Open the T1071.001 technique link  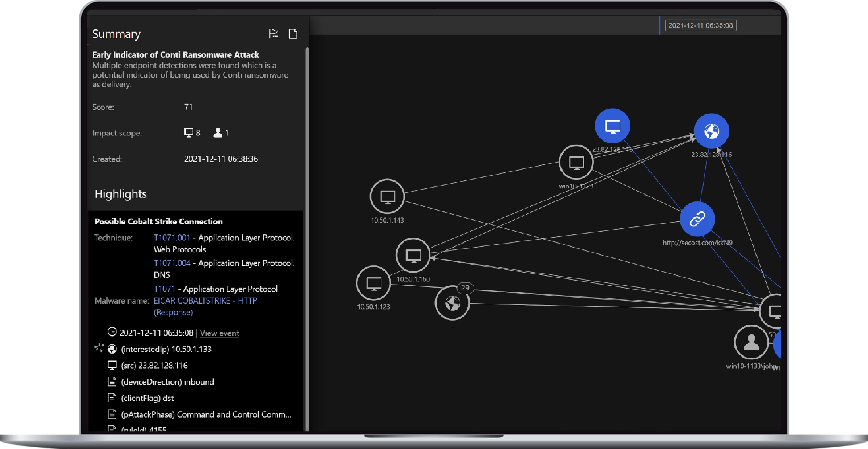pyautogui.click(x=172, y=238)
